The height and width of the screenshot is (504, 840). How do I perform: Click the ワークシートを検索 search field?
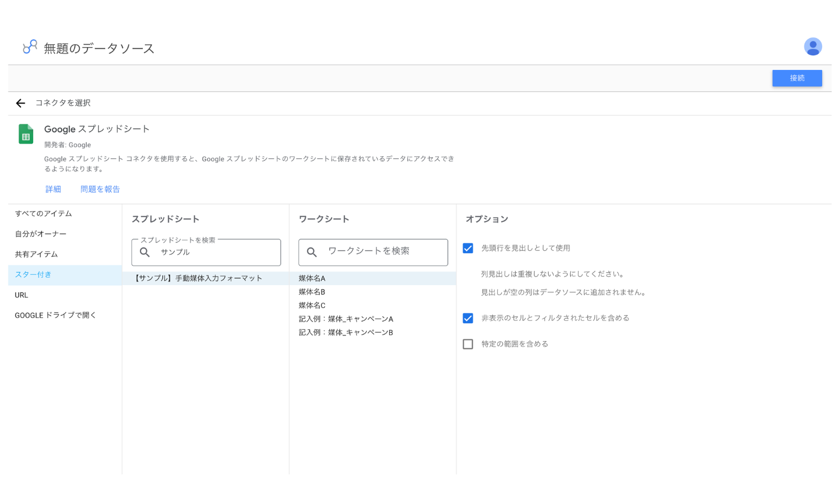(373, 253)
